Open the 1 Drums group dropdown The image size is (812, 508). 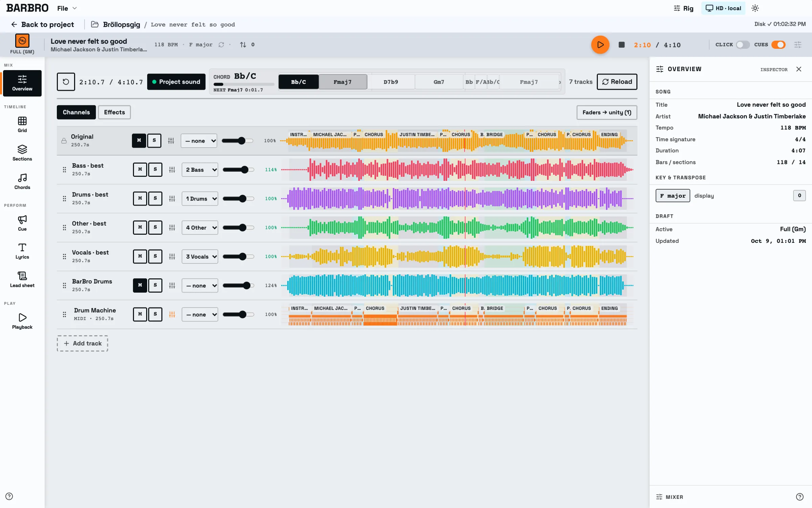(200, 198)
